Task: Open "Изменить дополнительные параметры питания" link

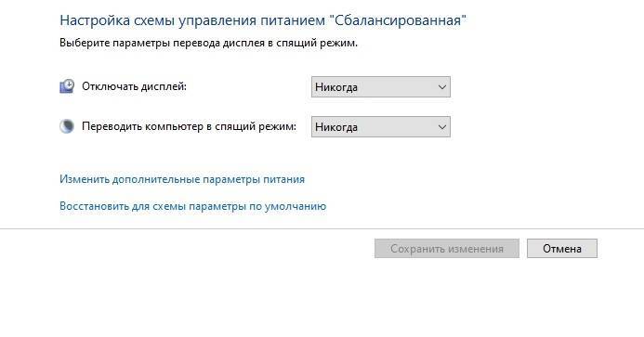Action: (x=182, y=179)
